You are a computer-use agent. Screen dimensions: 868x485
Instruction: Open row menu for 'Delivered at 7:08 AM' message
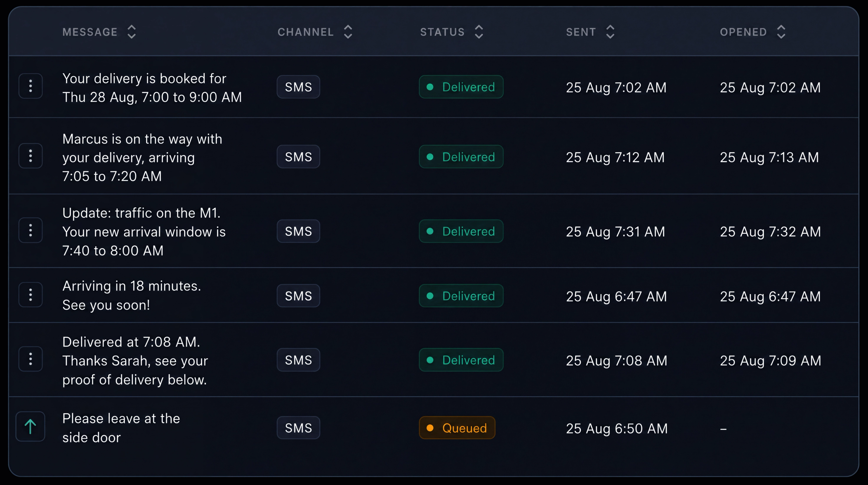[31, 359]
